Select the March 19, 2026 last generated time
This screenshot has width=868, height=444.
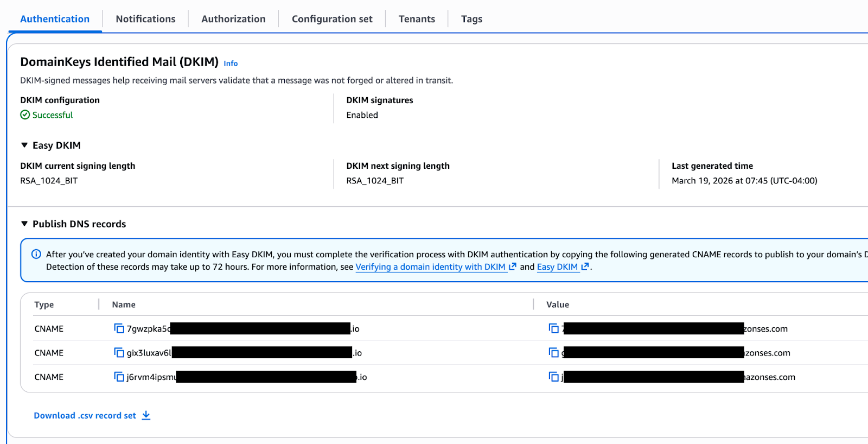pyautogui.click(x=744, y=181)
